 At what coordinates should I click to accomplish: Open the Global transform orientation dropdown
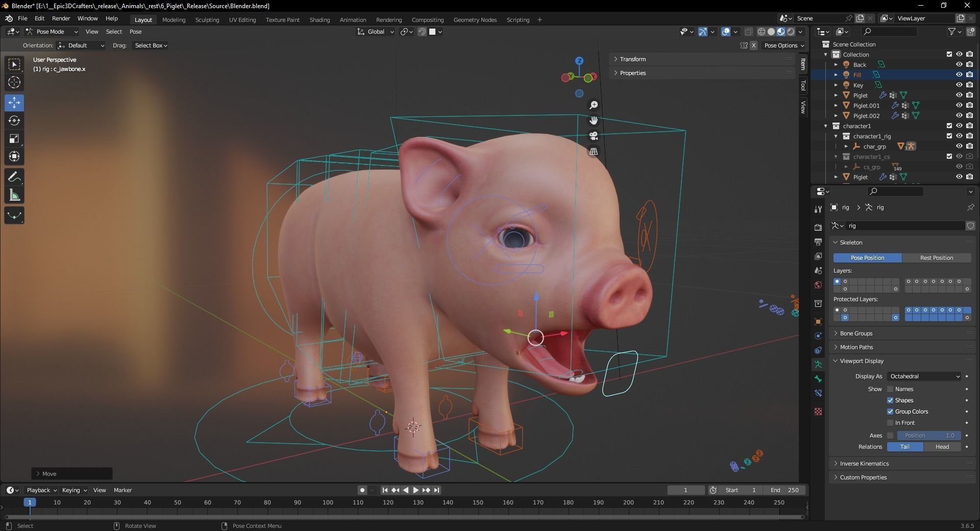[376, 32]
